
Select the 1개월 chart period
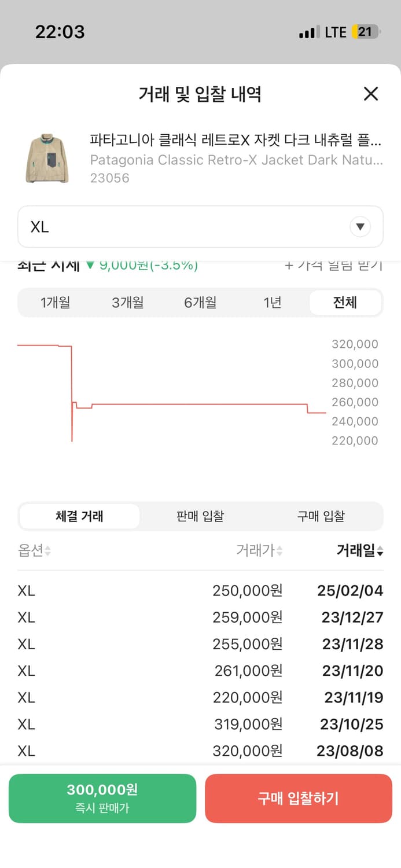point(55,302)
